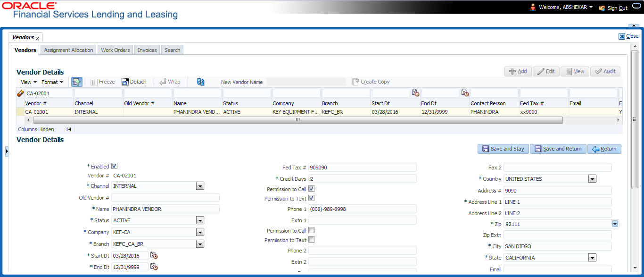
Task: Click the View button
Action: 575,71
